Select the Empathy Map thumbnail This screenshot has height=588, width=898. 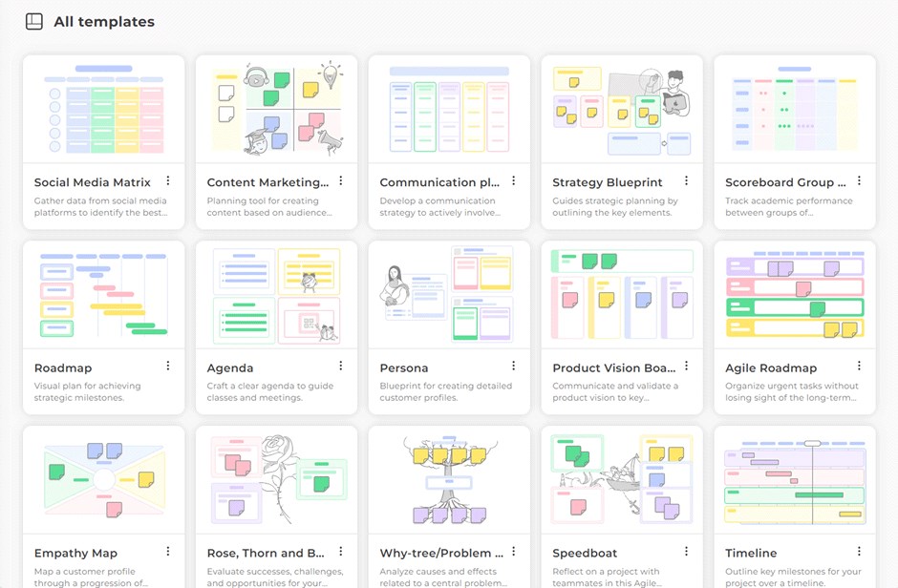click(x=104, y=480)
